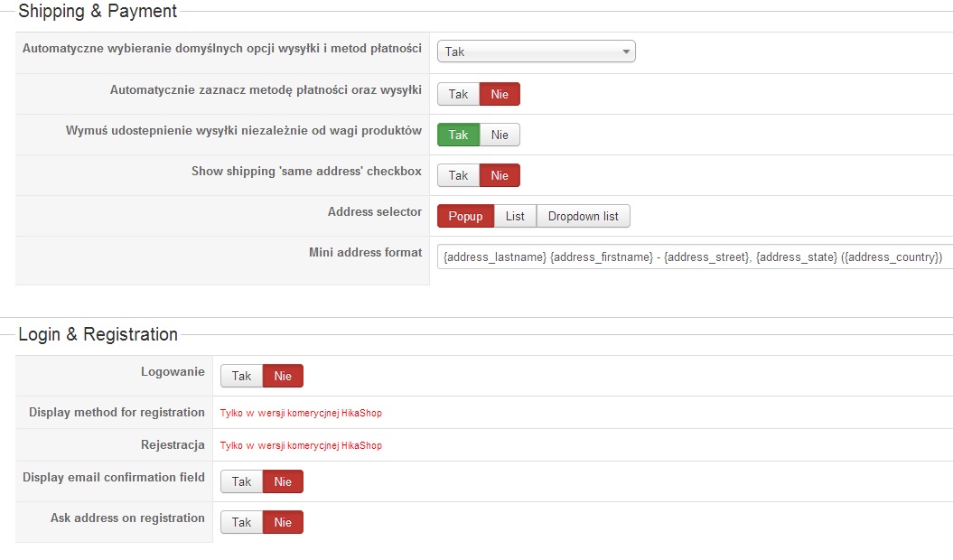Enable Tak for 'Wymuś udostepnienie wysyłki'

[458, 135]
